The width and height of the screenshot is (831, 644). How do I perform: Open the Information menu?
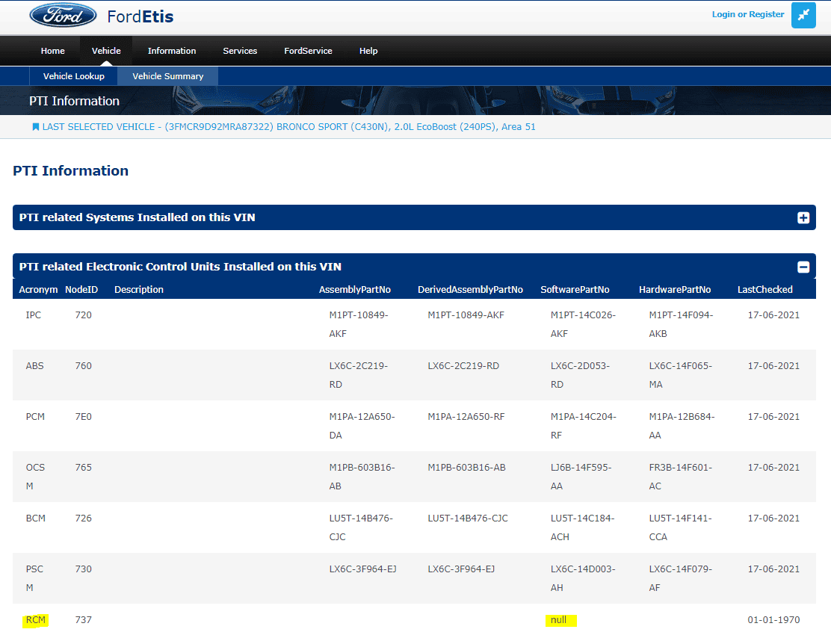[172, 51]
